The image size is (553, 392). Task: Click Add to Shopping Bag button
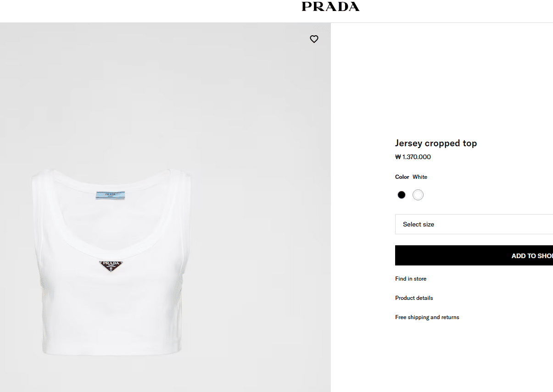[x=474, y=255]
